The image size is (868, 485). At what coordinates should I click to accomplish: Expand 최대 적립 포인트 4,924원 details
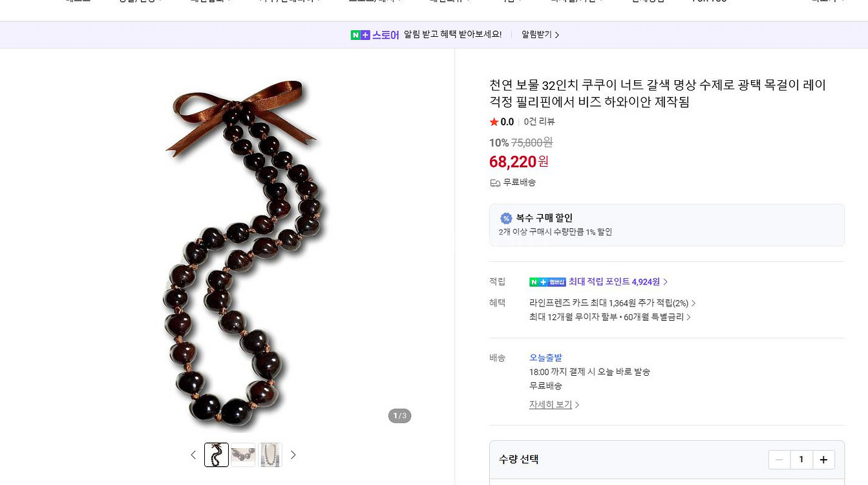(x=618, y=282)
